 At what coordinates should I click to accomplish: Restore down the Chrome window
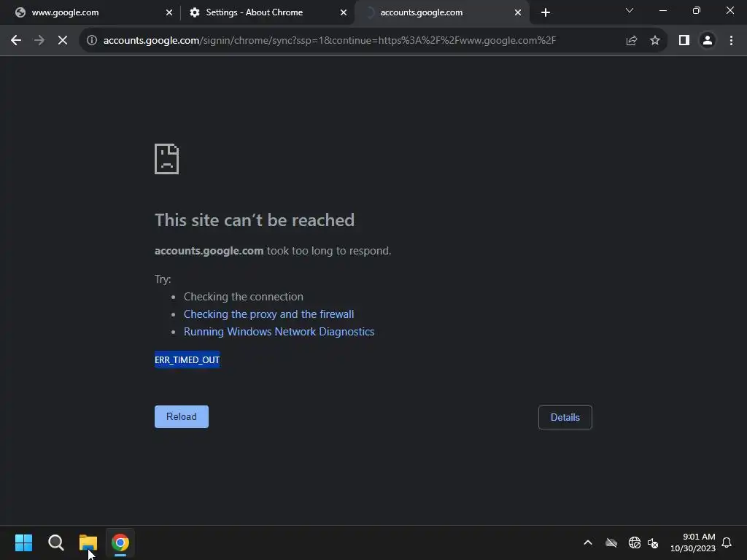[697, 10]
